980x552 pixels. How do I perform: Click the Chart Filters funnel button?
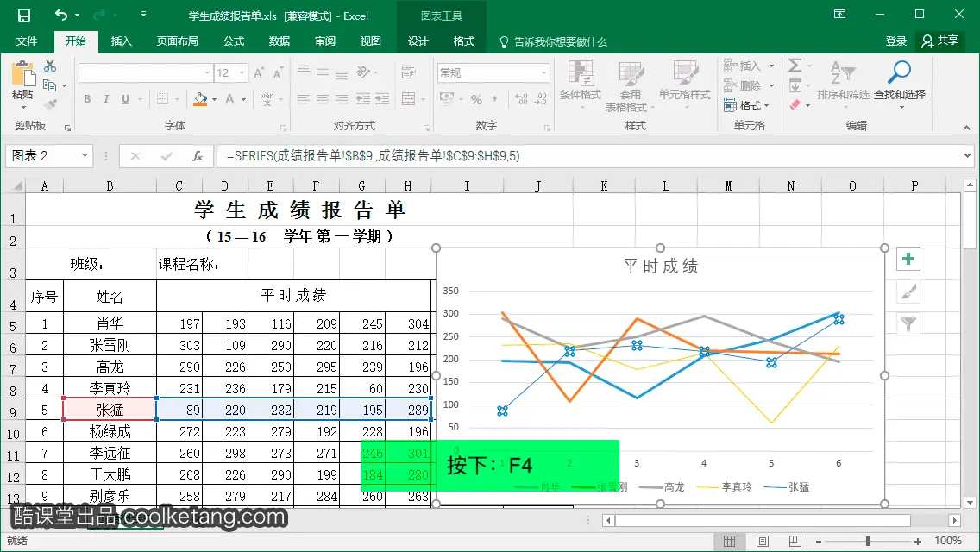[x=908, y=323]
